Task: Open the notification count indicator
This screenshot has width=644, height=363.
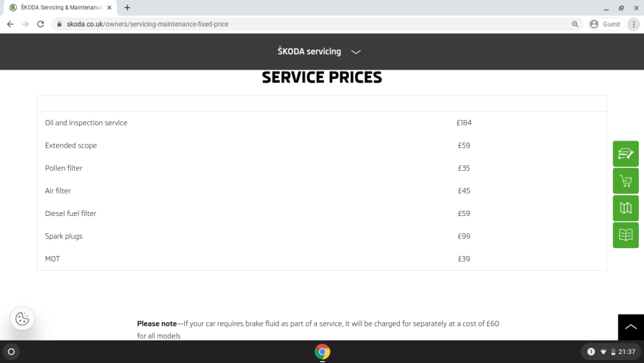Action: point(591,351)
